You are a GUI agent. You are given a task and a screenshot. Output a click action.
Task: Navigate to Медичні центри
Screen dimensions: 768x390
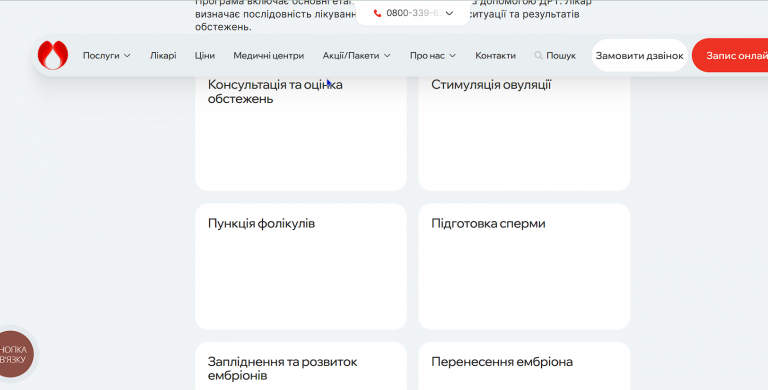click(x=268, y=55)
